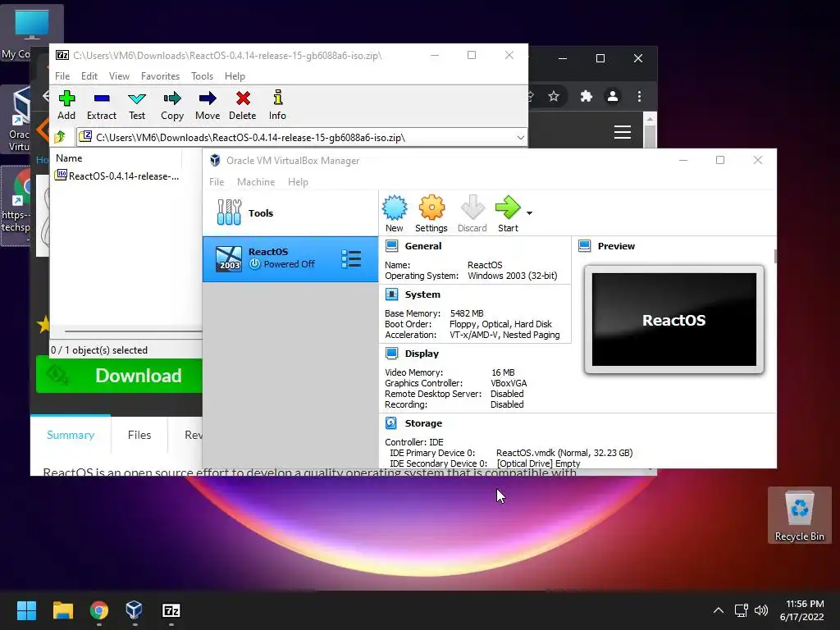
Task: Open Machine menu in VirtualBox Manager
Action: click(x=256, y=182)
